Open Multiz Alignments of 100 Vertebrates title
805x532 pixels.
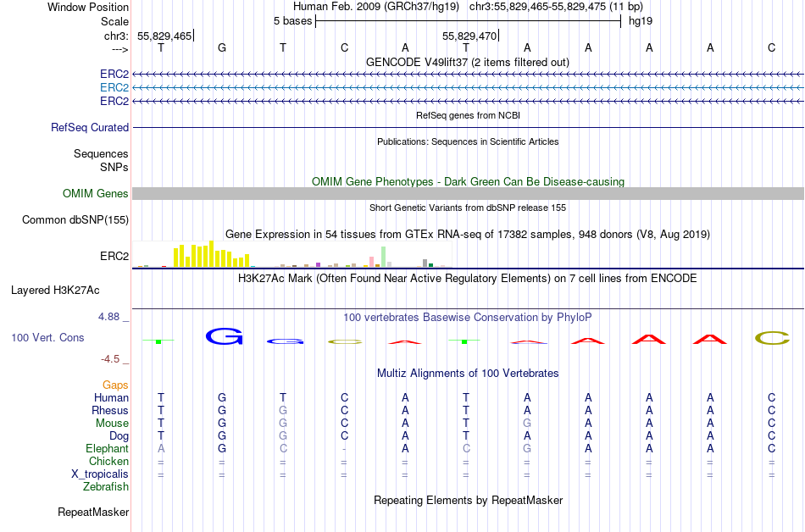[x=468, y=374]
